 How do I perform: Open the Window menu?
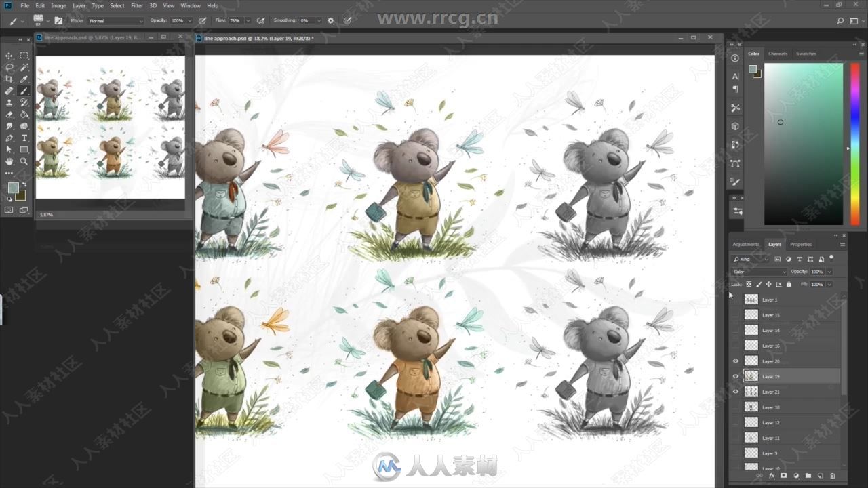(x=191, y=5)
